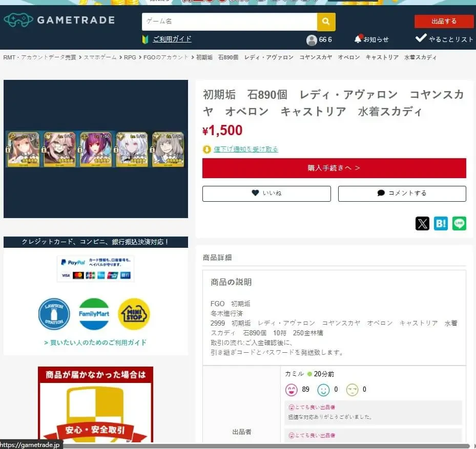This screenshot has width=476, height=449.
Task: Click the ¥1,500 price text
Action: 222,131
